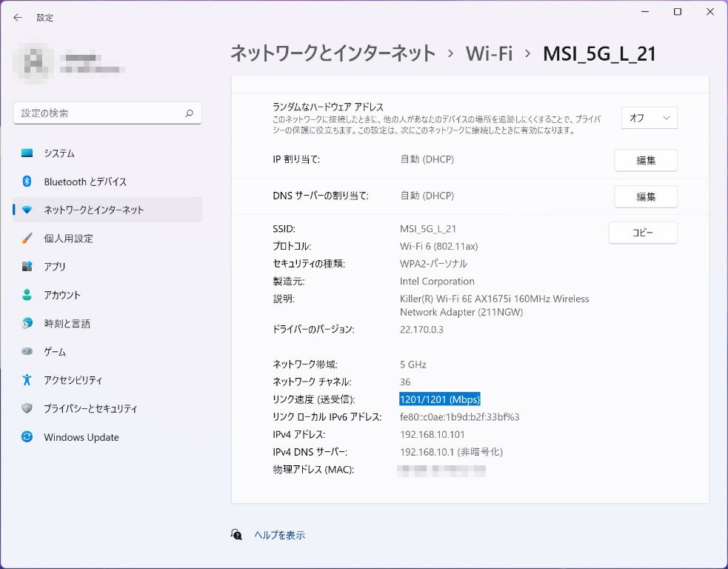Open the random hardware address dropdown
Image resolution: width=728 pixels, height=569 pixels.
tap(649, 118)
